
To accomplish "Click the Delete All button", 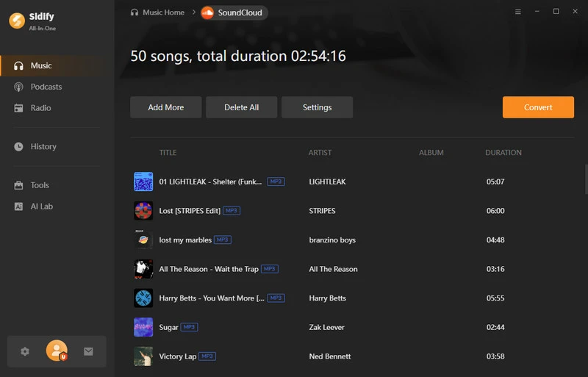I will (x=242, y=107).
